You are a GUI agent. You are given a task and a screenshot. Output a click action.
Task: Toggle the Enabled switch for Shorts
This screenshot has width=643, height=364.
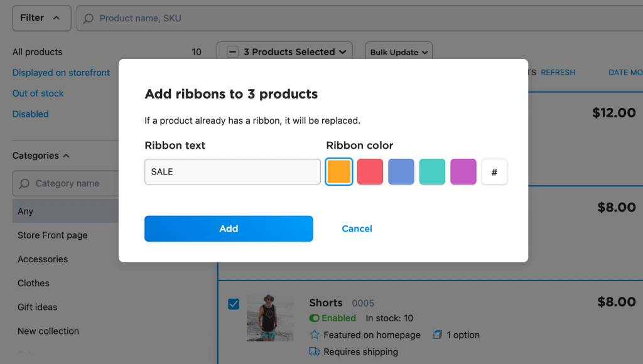(315, 318)
